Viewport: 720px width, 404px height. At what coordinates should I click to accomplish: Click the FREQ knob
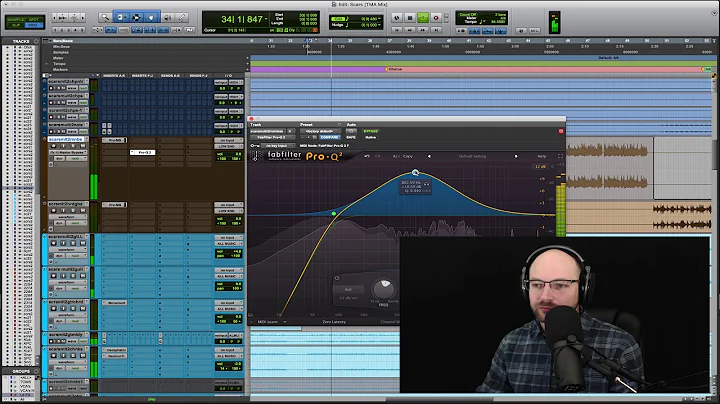(x=383, y=289)
